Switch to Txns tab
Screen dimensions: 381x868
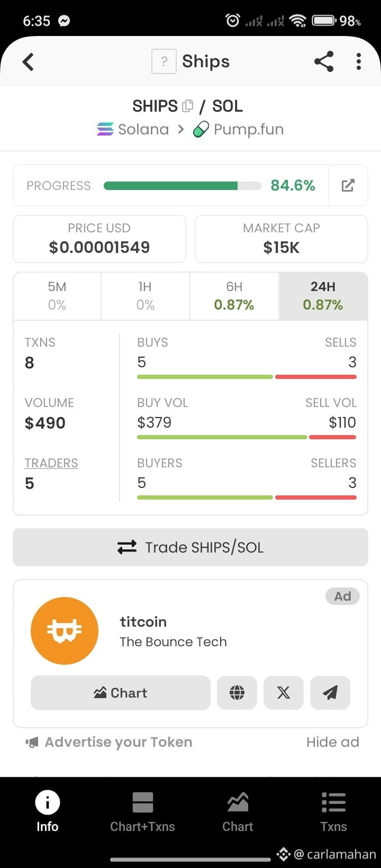point(333,812)
